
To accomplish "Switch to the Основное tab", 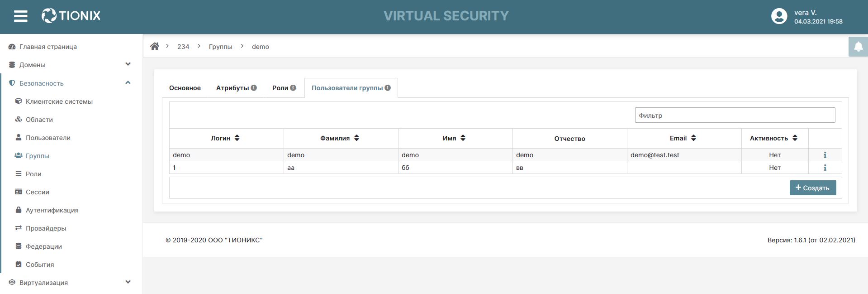I will tap(185, 88).
